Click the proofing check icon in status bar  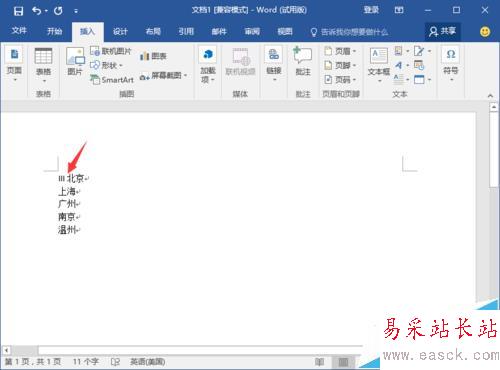click(115, 362)
